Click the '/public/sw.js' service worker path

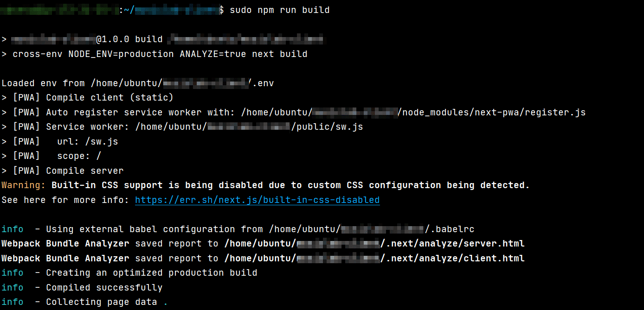pyautogui.click(x=327, y=127)
